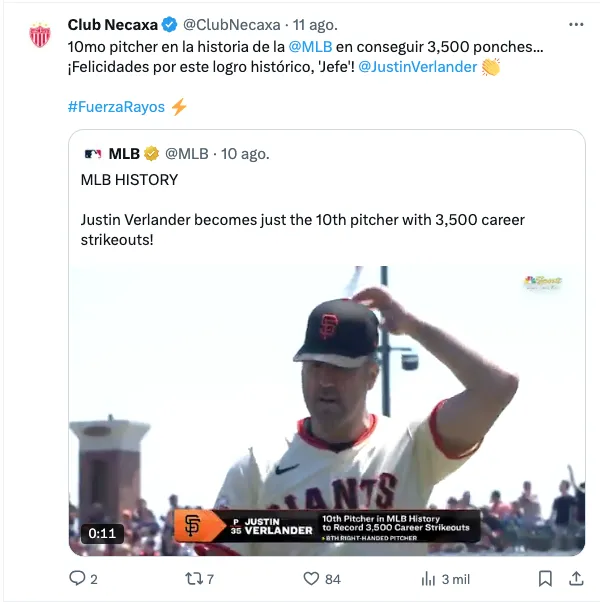This screenshot has height=602, width=600.
Task: Click Club Necaxa verified badge
Action: point(171,24)
